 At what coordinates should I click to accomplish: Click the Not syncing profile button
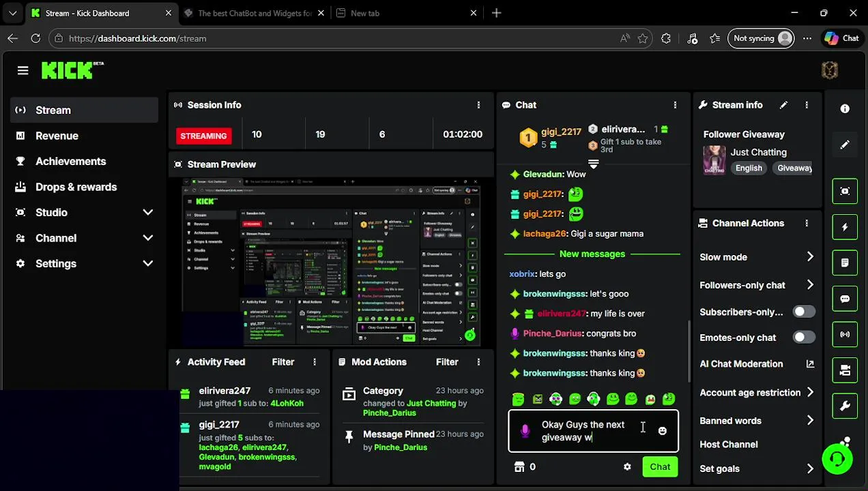pos(762,38)
